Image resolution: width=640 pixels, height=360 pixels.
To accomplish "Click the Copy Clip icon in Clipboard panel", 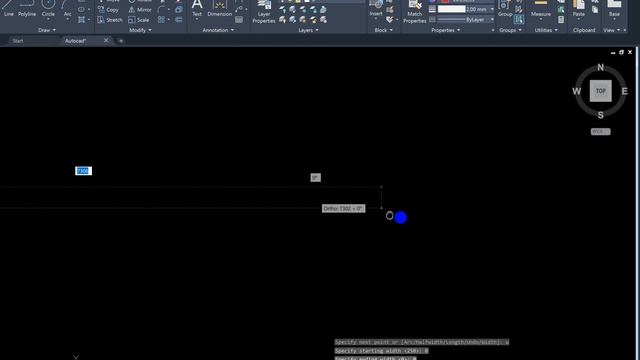I will point(595,9).
